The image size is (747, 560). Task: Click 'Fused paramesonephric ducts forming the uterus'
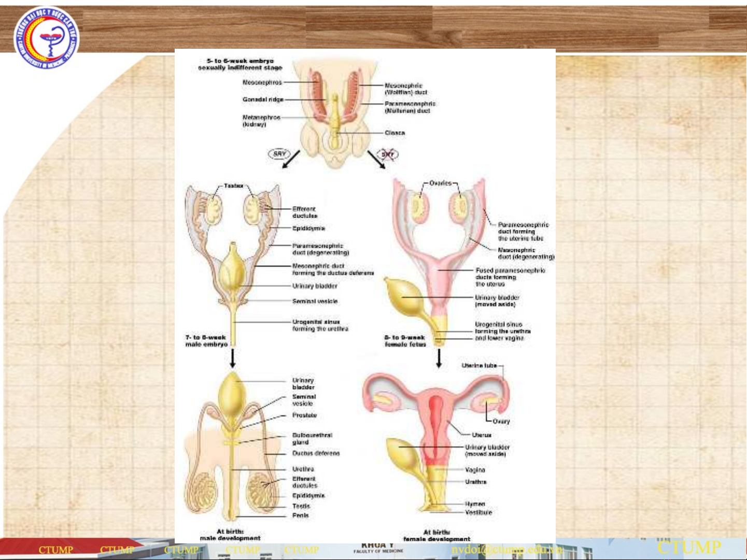[x=510, y=277]
